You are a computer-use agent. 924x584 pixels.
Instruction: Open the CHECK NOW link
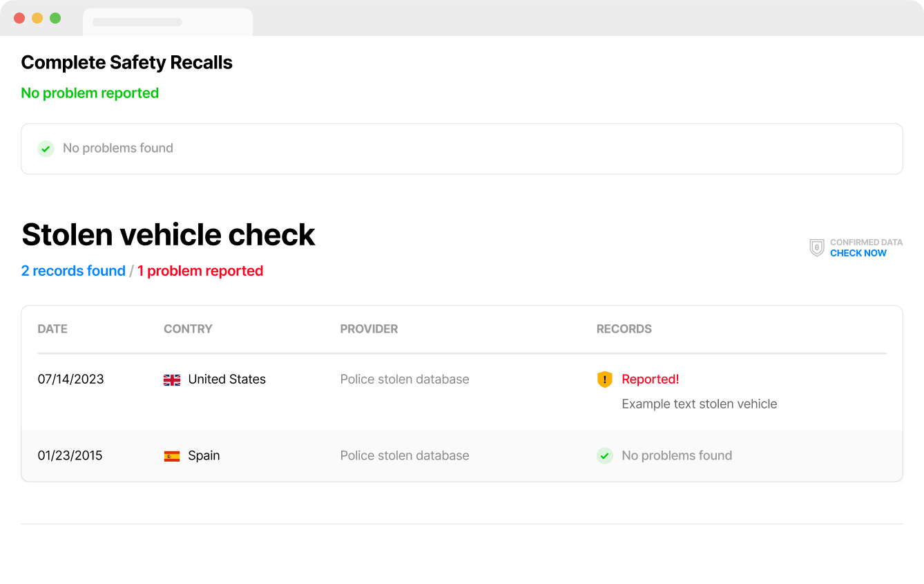(858, 253)
